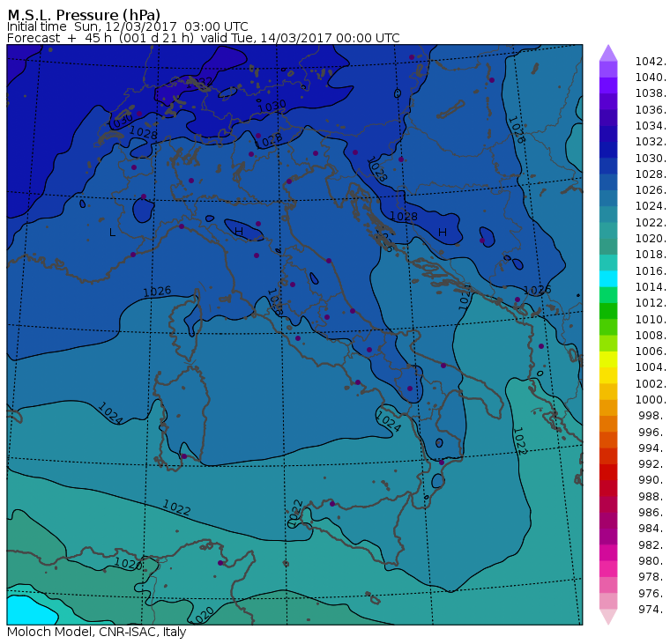Image resolution: width=670 pixels, height=644 pixels.
Task: Click the legend band between 1040 and 1042
Action: coord(608,70)
